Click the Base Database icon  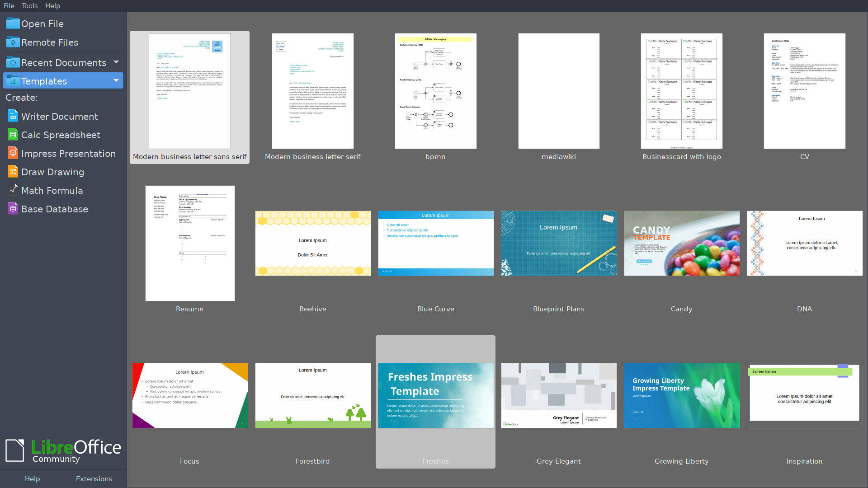[x=13, y=209]
